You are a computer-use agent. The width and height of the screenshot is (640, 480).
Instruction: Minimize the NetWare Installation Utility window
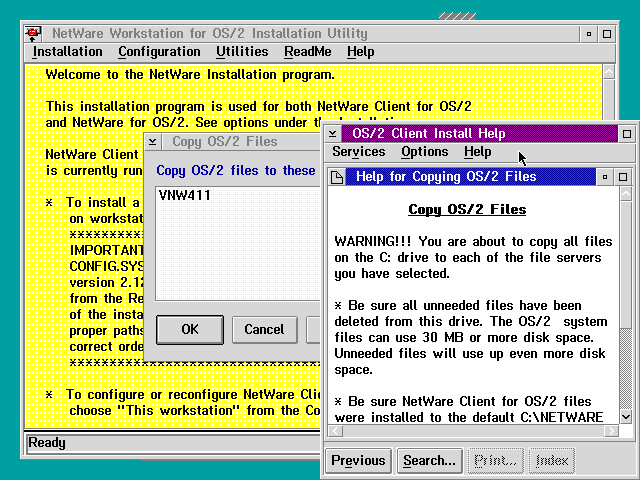(589, 34)
